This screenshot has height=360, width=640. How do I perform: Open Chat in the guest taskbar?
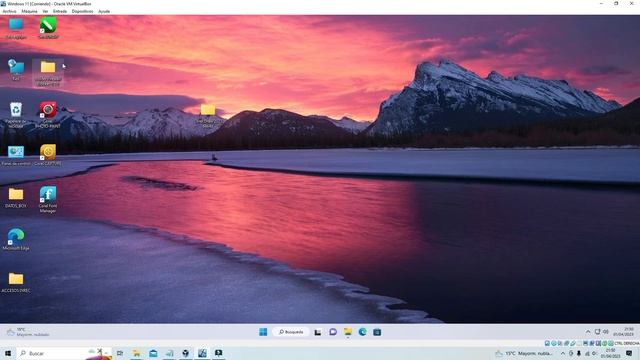[333, 332]
